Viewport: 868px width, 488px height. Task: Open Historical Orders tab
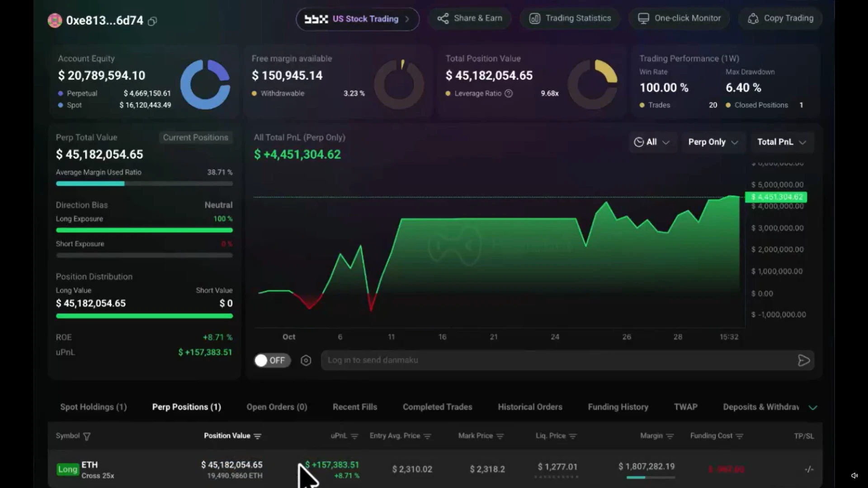pyautogui.click(x=530, y=407)
